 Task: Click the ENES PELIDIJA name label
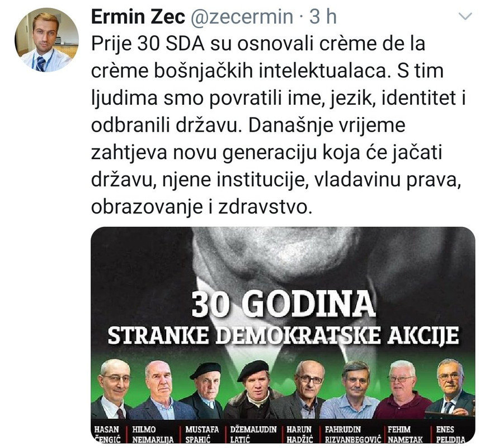tap(450, 434)
